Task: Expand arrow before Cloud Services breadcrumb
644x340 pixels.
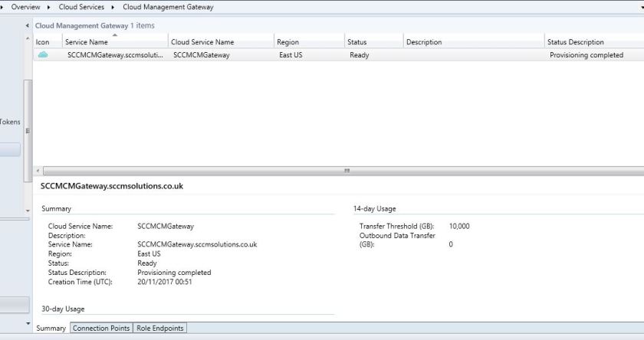Action: pyautogui.click(x=48, y=7)
